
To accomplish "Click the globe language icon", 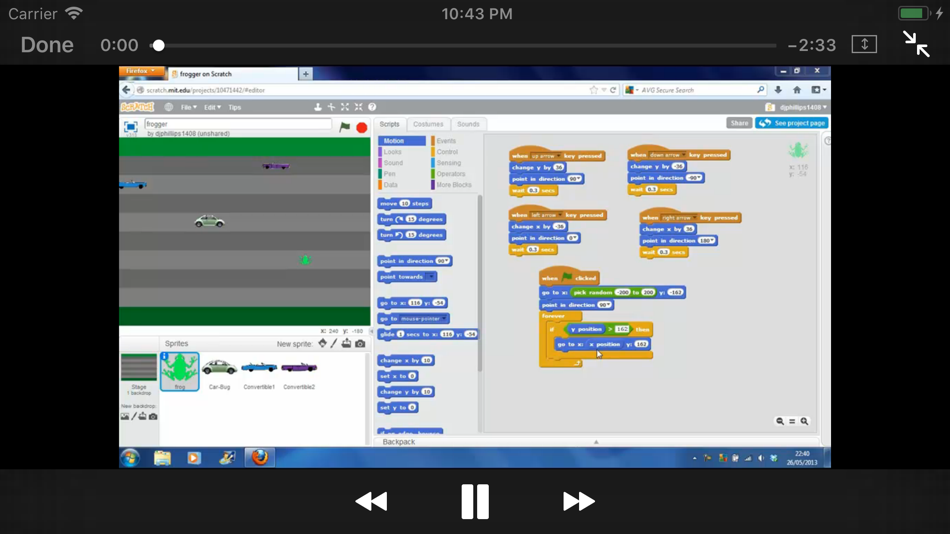I will point(168,107).
